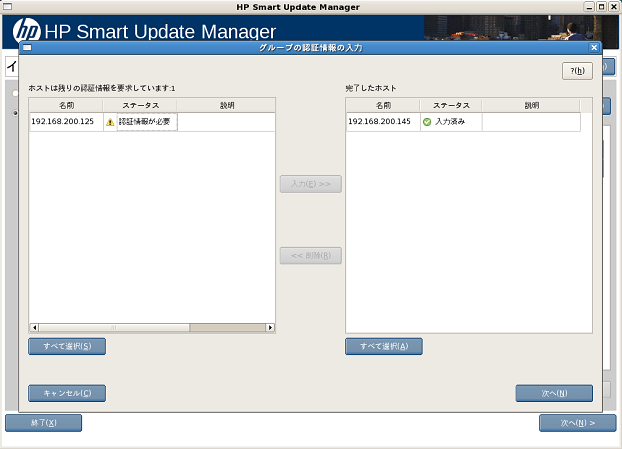The width and height of the screenshot is (622, 449).
Task: Select completed host 192.168.200.145
Action: [x=378, y=122]
